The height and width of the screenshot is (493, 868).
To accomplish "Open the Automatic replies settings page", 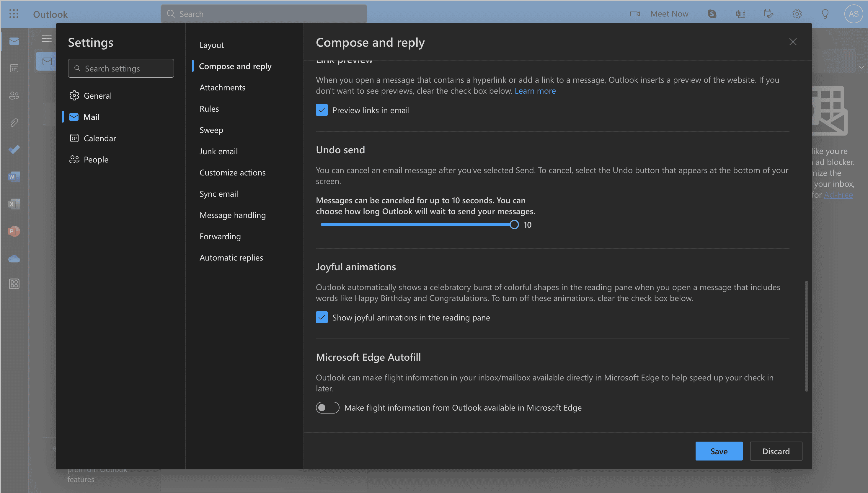I will (231, 257).
